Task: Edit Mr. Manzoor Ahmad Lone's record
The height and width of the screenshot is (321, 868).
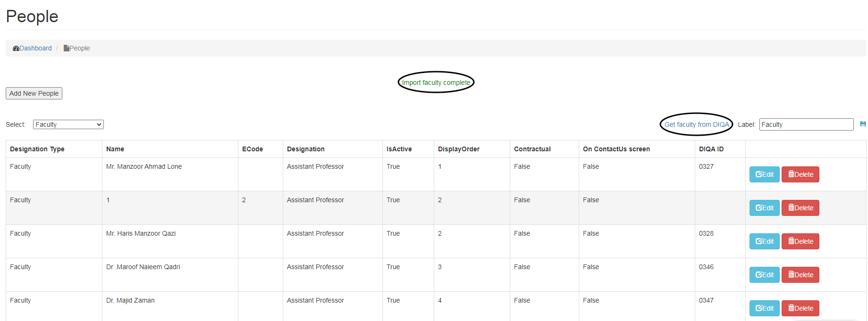Action: point(764,174)
